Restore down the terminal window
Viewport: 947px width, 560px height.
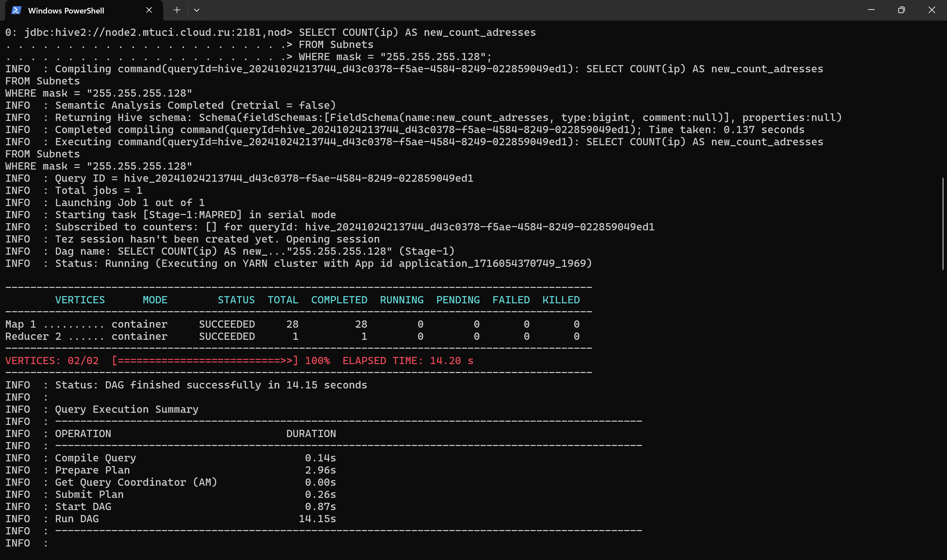click(x=901, y=10)
